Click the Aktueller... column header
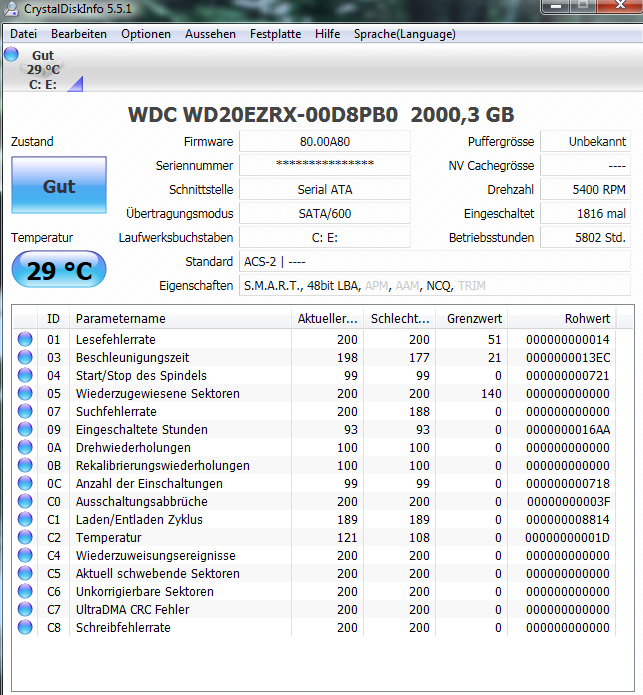The width and height of the screenshot is (643, 695). [x=327, y=318]
